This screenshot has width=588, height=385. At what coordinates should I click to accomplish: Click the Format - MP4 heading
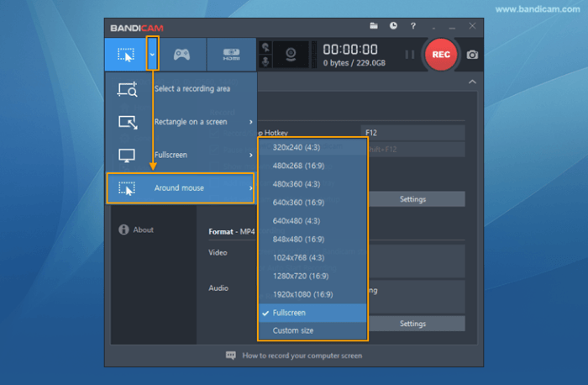coord(231,232)
